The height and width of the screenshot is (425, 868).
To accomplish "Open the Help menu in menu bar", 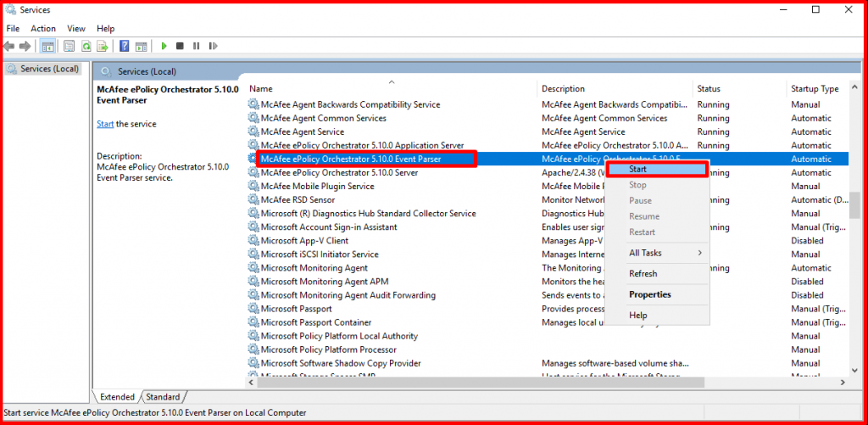I will click(106, 28).
